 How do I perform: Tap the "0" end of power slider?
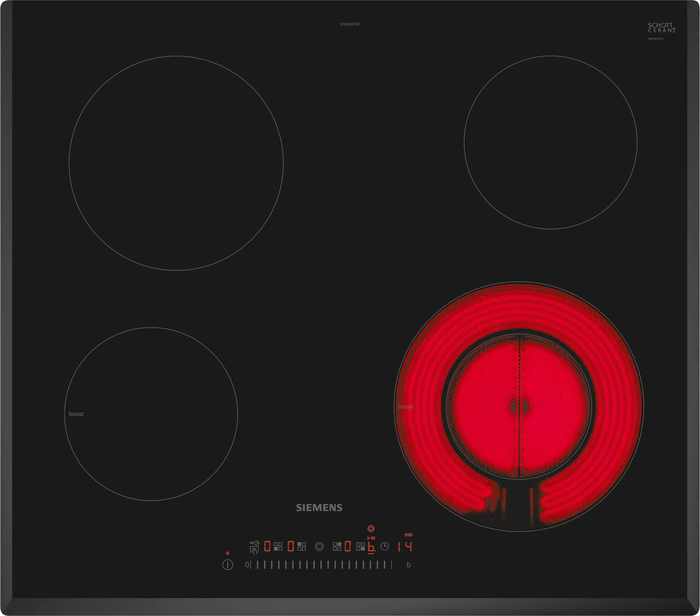click(247, 565)
